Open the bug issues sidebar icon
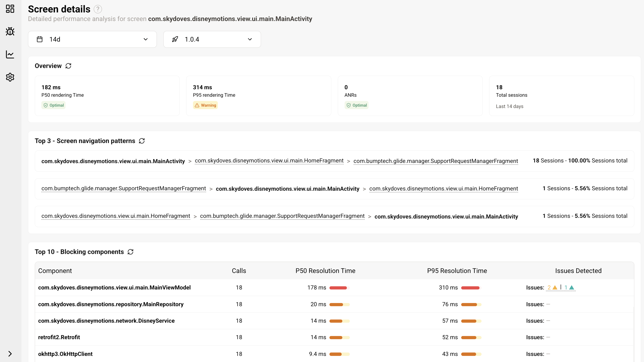This screenshot has width=644, height=362. pos(10,31)
